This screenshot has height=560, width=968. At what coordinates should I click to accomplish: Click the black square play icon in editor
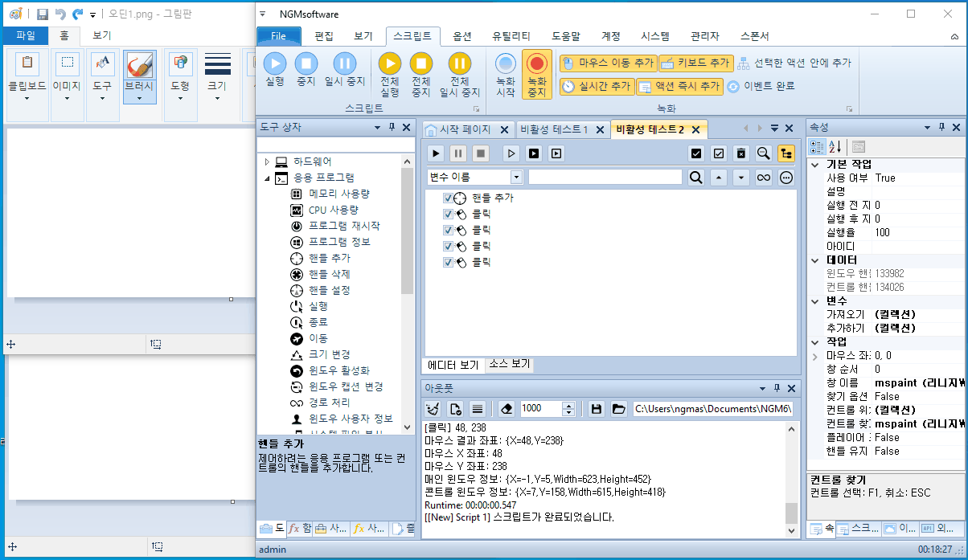[x=533, y=153]
